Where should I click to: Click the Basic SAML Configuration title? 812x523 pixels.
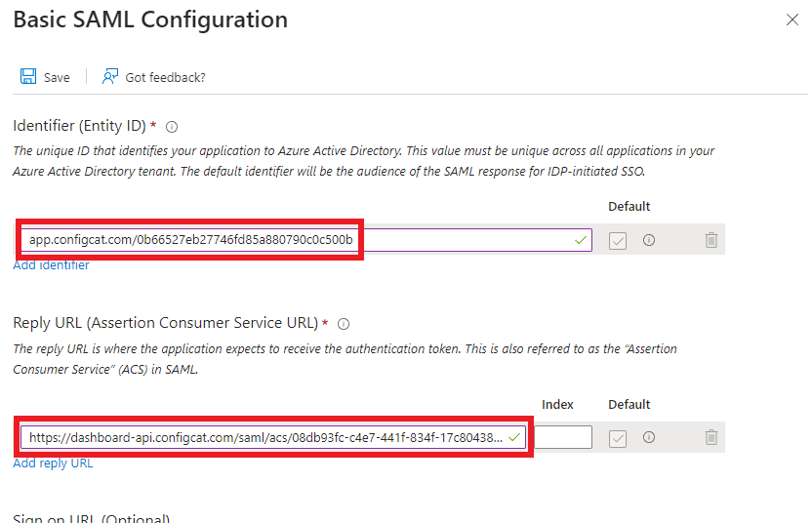150,20
